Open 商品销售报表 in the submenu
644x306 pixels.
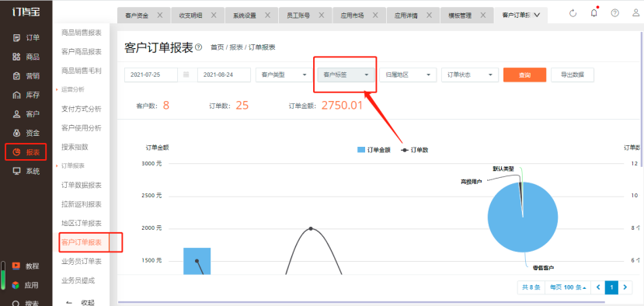[x=82, y=33]
